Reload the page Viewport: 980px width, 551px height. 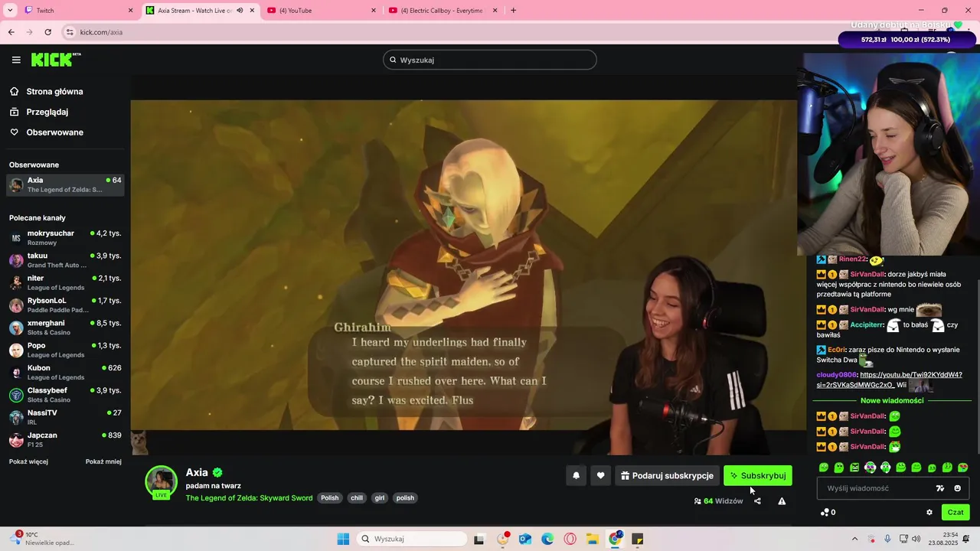pyautogui.click(x=47, y=32)
